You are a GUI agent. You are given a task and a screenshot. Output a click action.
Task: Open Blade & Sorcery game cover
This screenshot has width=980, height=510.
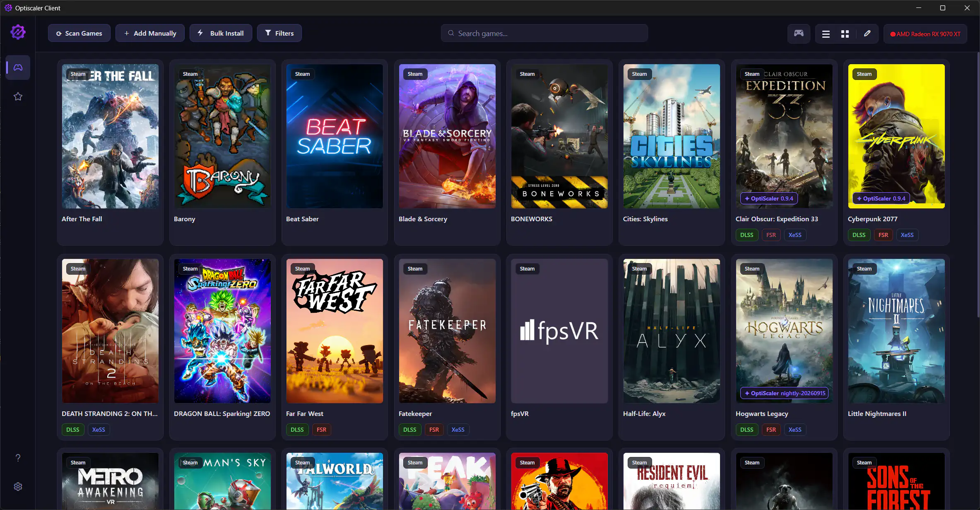click(x=447, y=136)
